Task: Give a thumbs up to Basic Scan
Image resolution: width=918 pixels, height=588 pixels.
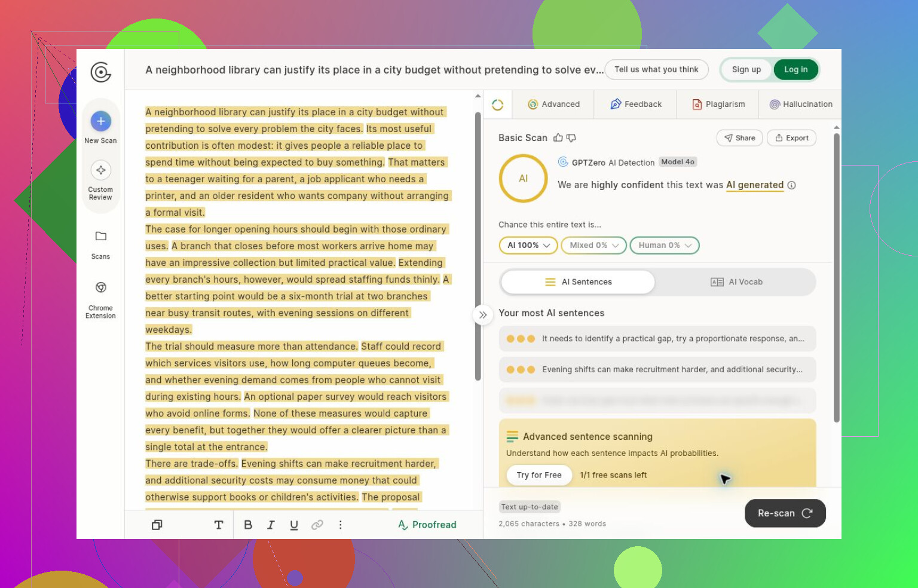Action: [558, 138]
